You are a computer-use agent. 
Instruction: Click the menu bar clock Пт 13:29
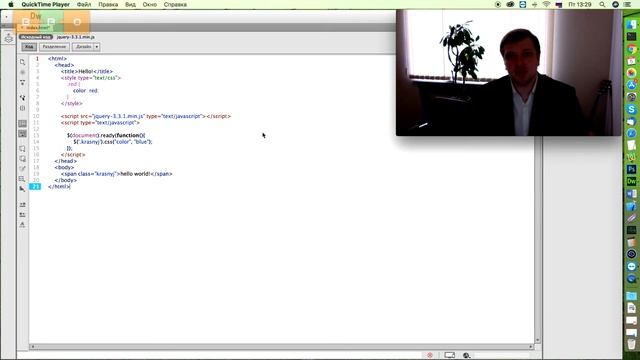(x=580, y=4)
